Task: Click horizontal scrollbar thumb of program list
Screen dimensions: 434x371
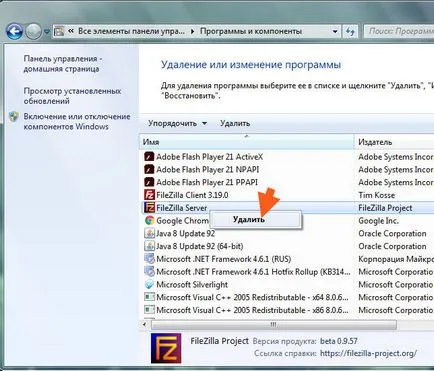Action: 273,324
